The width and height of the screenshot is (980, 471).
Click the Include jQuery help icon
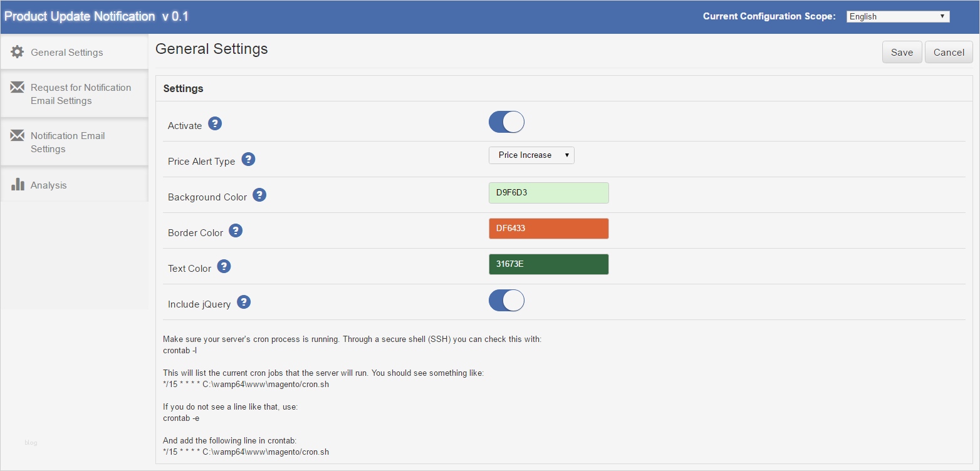(x=244, y=302)
